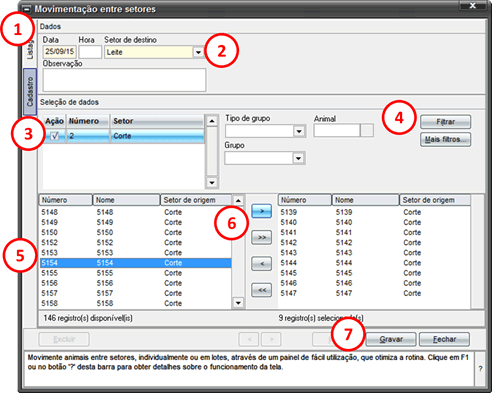The image size is (492, 393).
Task: Remove selected animal with '<' button
Action: [262, 264]
